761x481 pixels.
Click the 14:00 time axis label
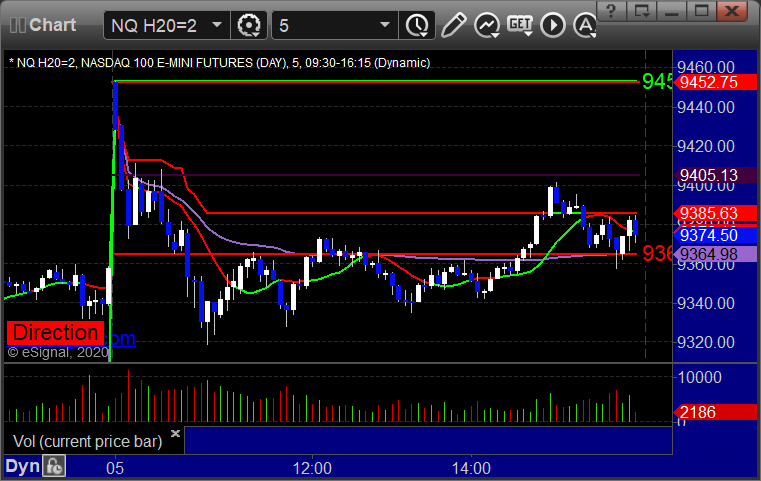click(x=471, y=468)
